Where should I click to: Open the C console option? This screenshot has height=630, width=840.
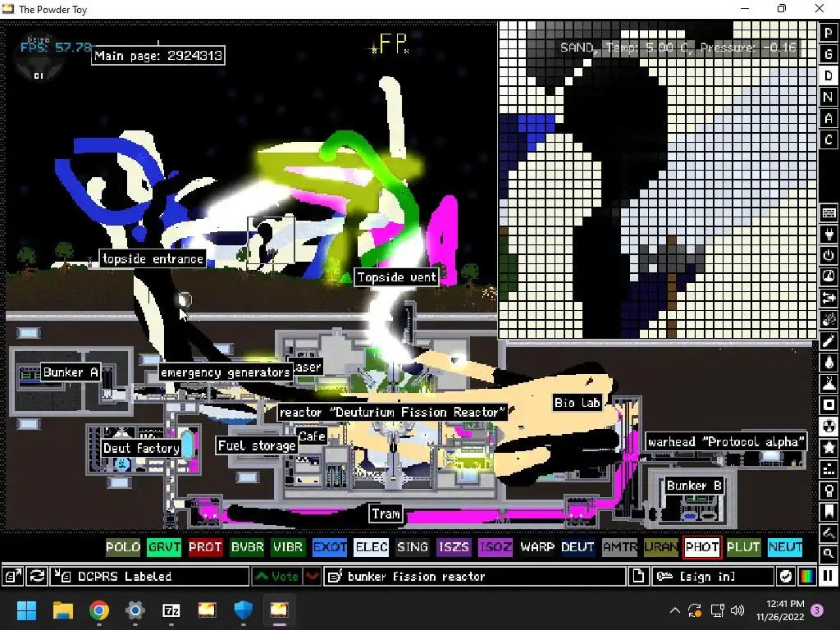(x=829, y=139)
